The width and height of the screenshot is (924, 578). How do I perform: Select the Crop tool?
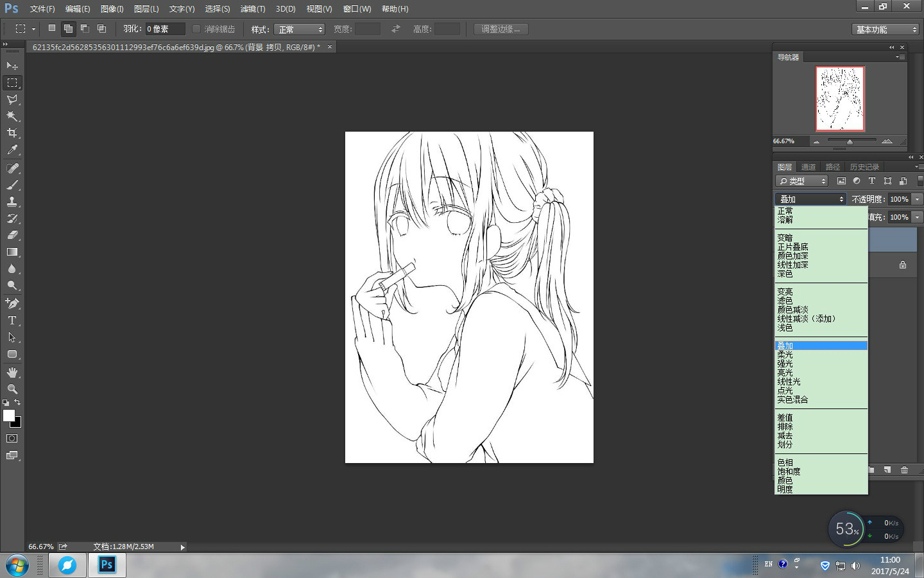tap(12, 133)
